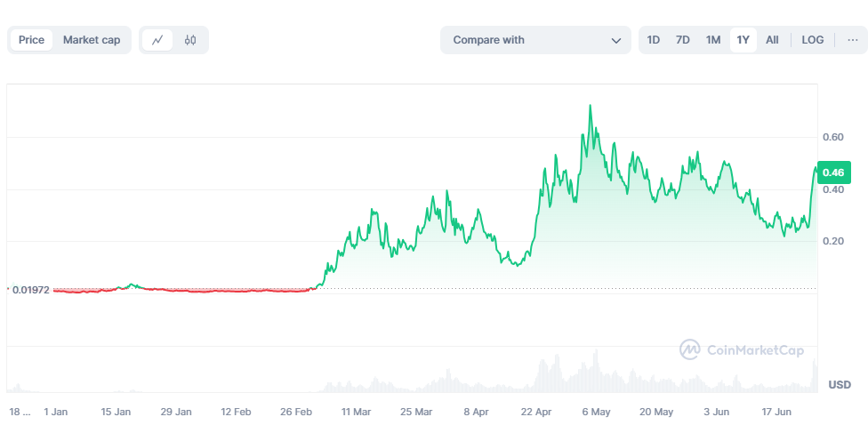Switch to the Market cap tab
Viewport: 868px width, 433px height.
(92, 40)
